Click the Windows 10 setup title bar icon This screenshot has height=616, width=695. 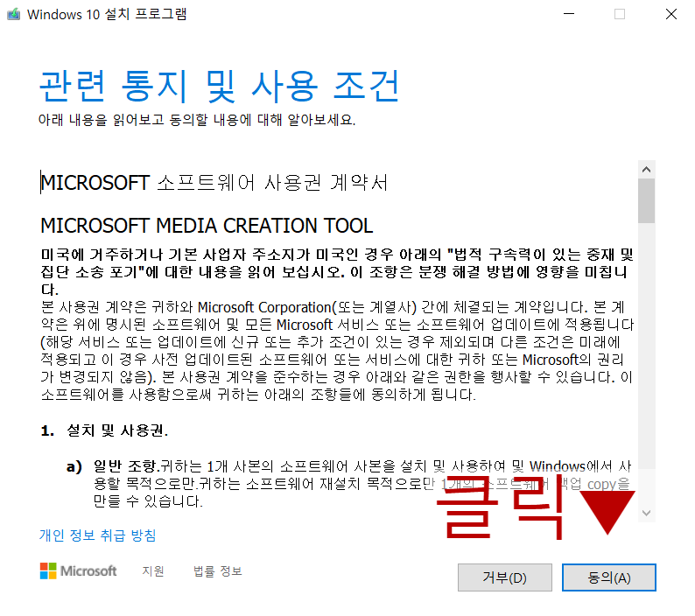pyautogui.click(x=14, y=14)
